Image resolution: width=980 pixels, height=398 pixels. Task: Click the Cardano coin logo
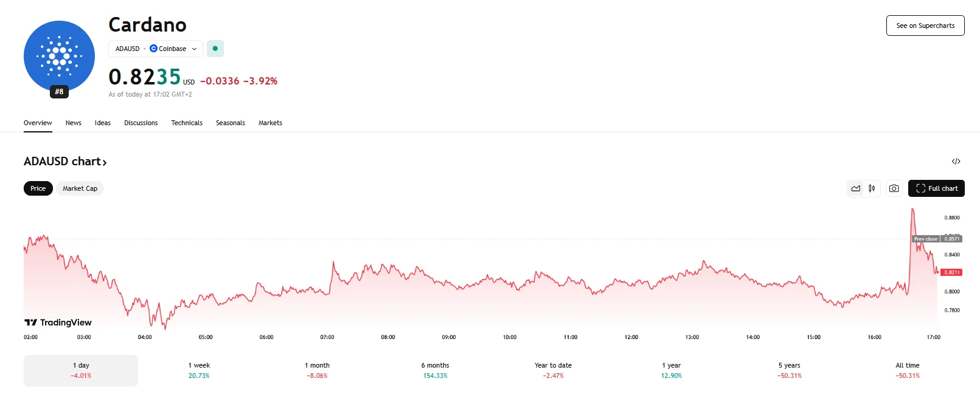coord(59,56)
